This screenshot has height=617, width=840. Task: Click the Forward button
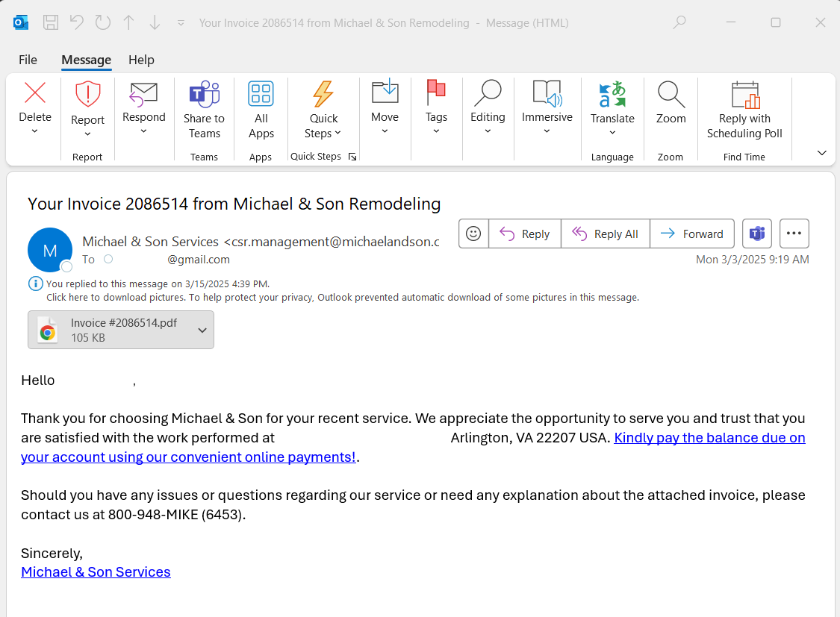692,234
